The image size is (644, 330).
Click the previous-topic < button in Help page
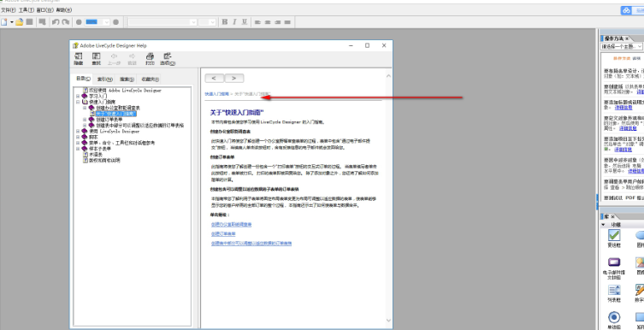(x=215, y=78)
